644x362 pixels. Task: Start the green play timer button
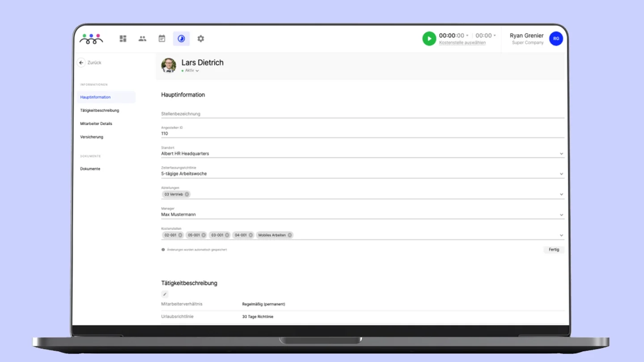pos(429,39)
